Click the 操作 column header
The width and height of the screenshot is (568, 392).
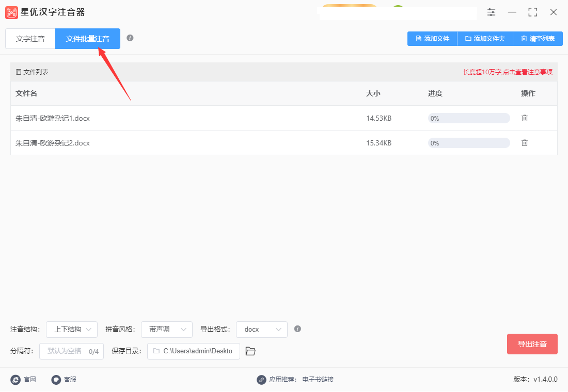click(528, 93)
